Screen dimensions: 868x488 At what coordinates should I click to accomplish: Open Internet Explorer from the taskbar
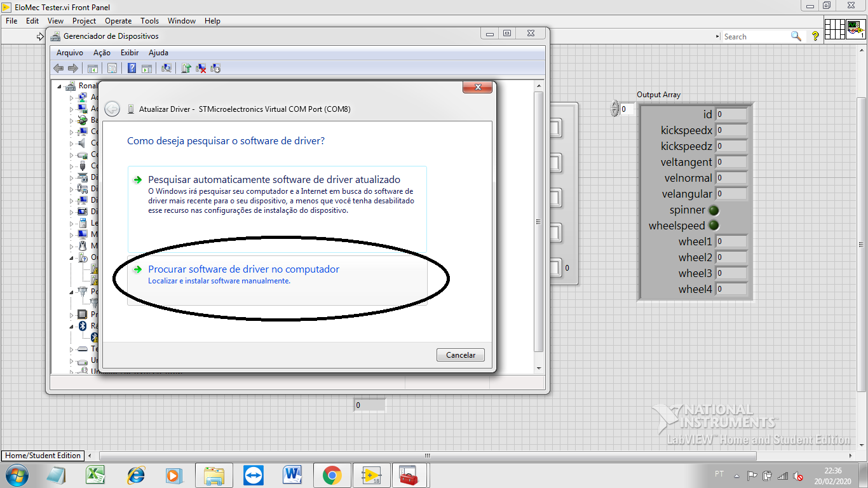pyautogui.click(x=135, y=475)
